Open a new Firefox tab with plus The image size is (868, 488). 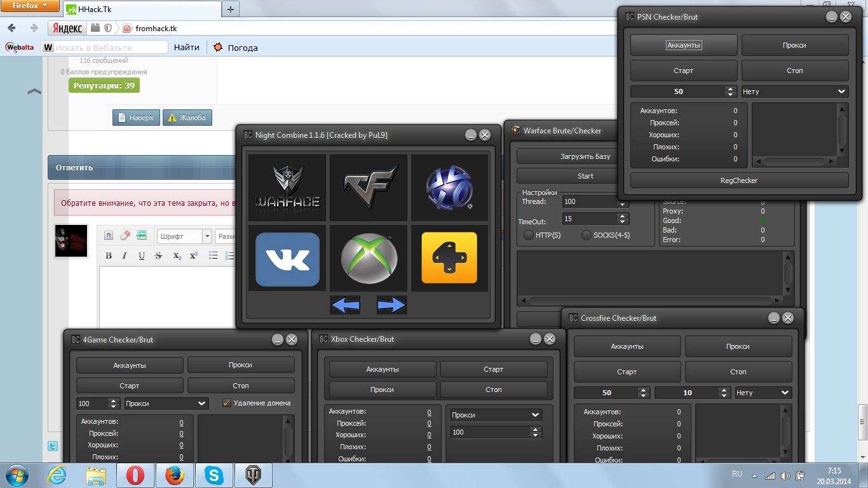pyautogui.click(x=231, y=9)
